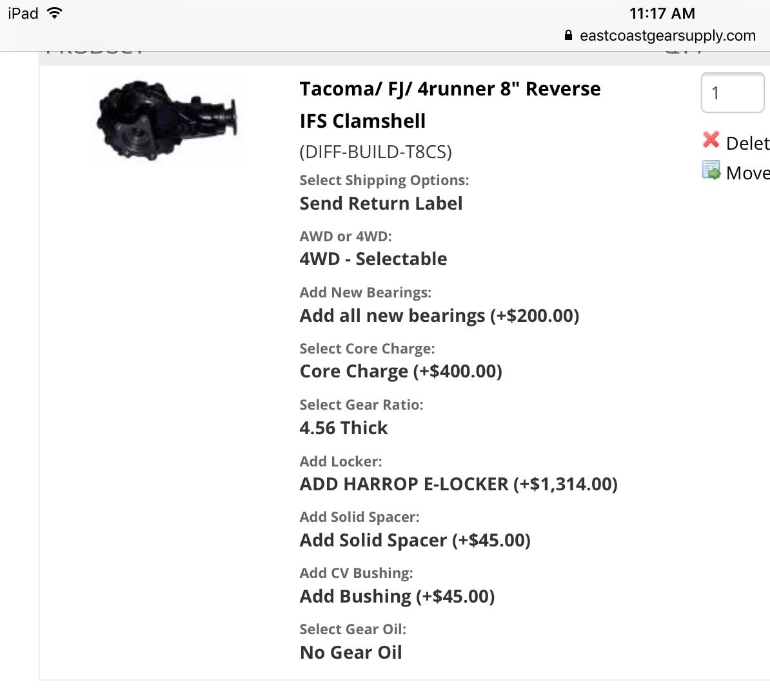Open the differential product thumbnail image
The width and height of the screenshot is (770, 700).
[x=167, y=121]
